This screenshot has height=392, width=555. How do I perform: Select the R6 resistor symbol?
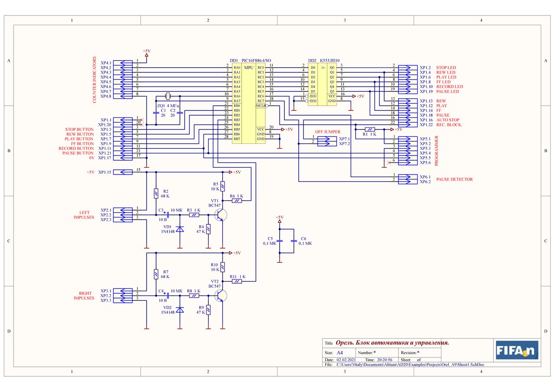pyautogui.click(x=237, y=201)
